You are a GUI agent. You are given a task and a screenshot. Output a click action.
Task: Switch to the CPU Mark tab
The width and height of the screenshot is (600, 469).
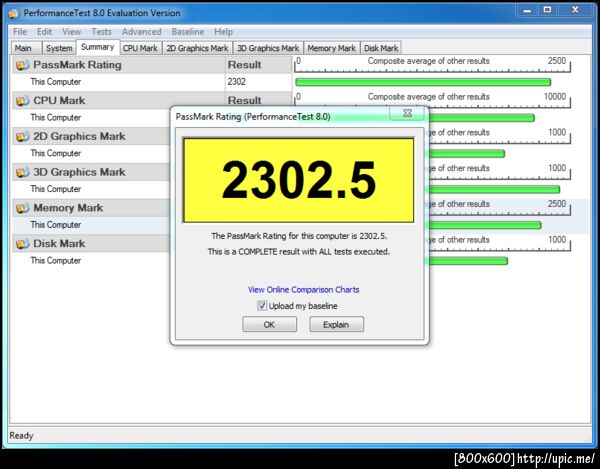click(x=140, y=48)
